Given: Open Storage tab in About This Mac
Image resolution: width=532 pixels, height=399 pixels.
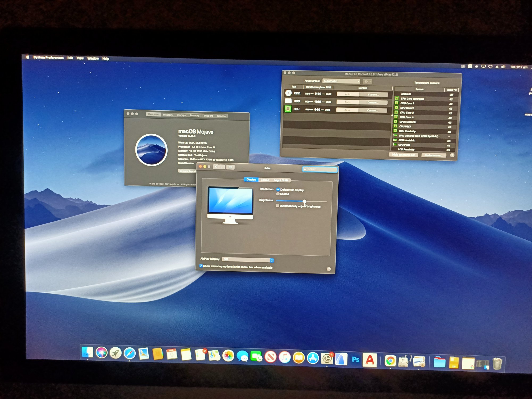Looking at the screenshot, I should pyautogui.click(x=181, y=115).
